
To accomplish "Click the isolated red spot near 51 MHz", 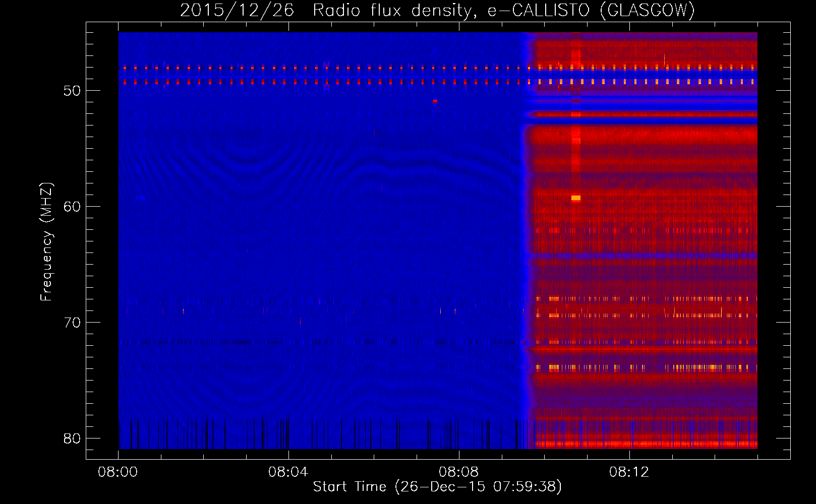I will tap(435, 101).
